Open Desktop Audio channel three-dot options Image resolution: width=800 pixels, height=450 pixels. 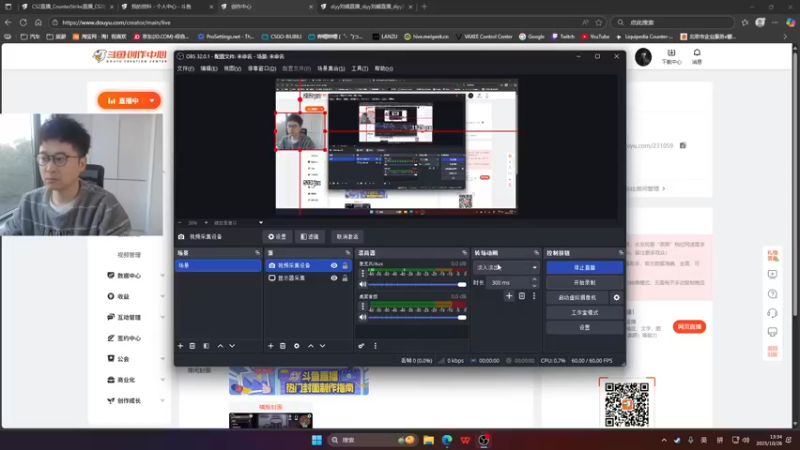[363, 306]
